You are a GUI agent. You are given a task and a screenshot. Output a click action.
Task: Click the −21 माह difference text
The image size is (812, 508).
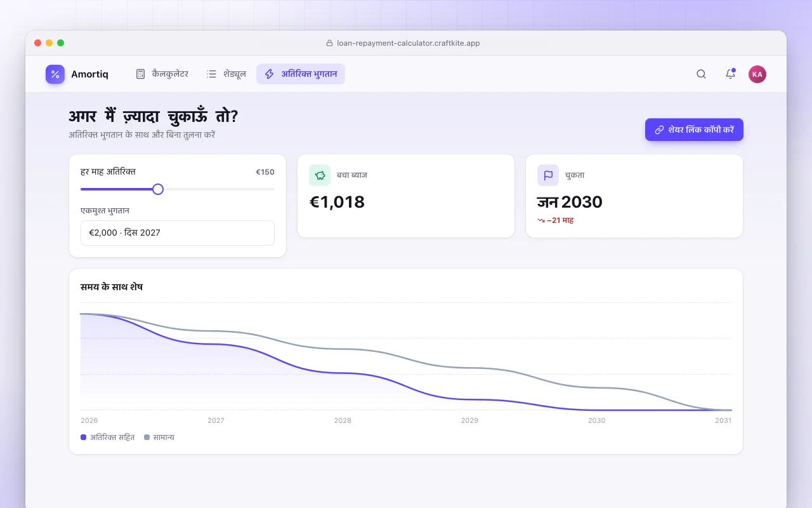[x=560, y=220]
